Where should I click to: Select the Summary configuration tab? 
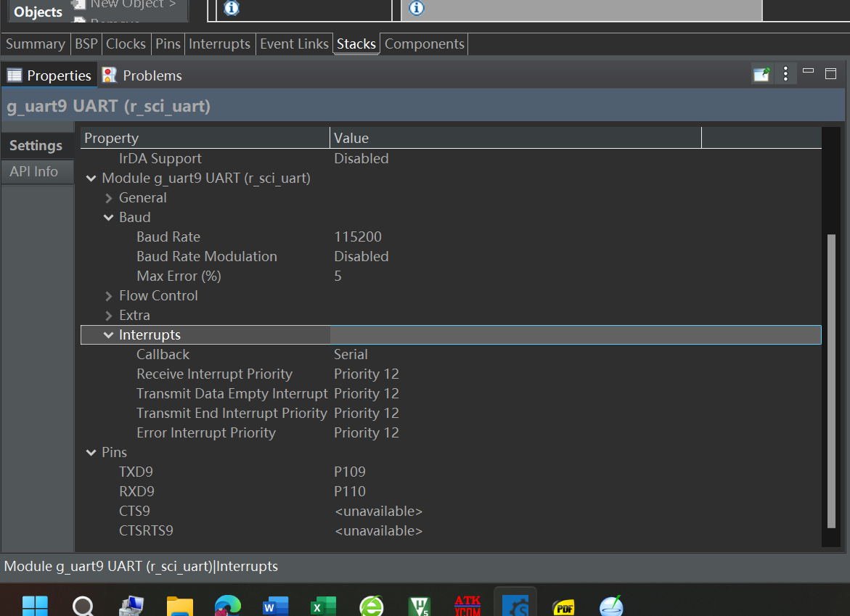[x=36, y=44]
